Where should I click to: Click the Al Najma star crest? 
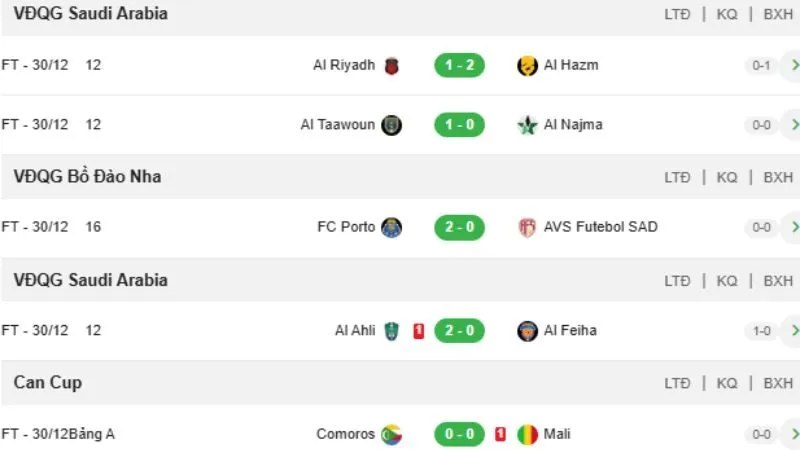click(527, 125)
